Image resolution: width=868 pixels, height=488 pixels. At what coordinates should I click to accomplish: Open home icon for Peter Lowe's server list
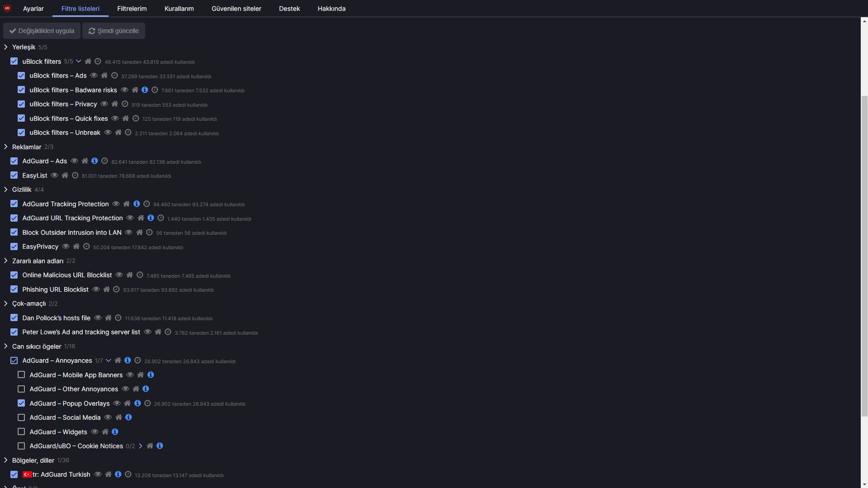coord(158,332)
